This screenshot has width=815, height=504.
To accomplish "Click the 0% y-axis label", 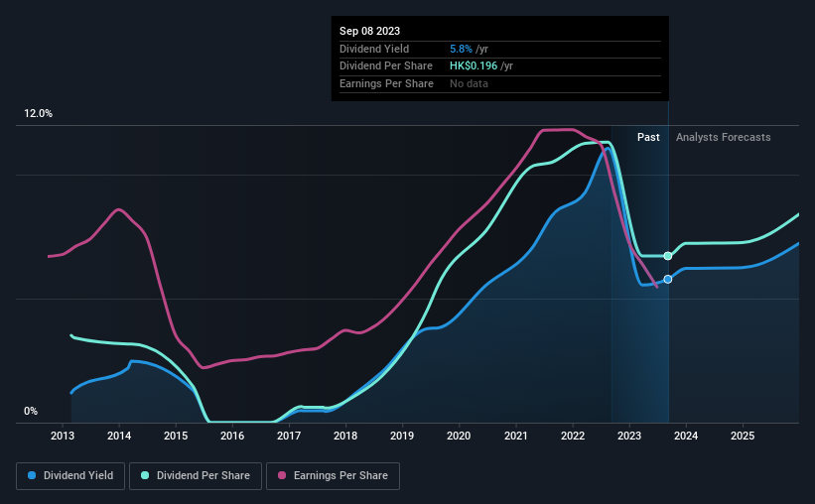I will [31, 411].
